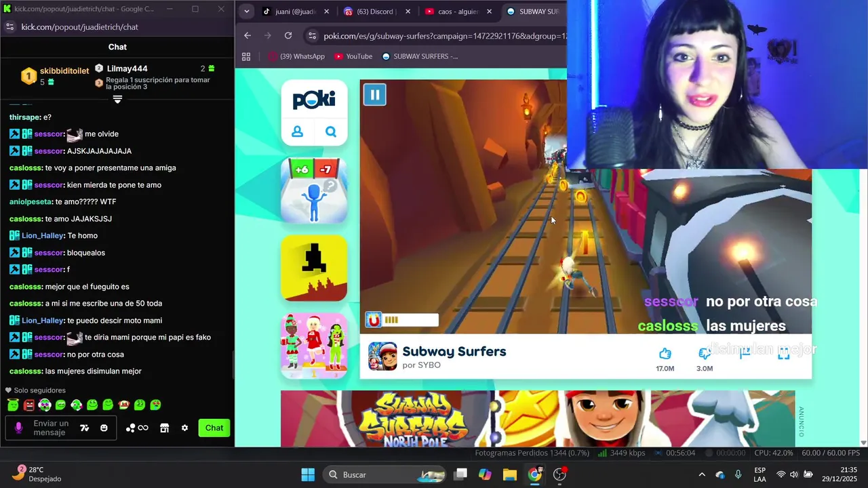Open the Poki home logo
The image size is (868, 488).
(314, 100)
